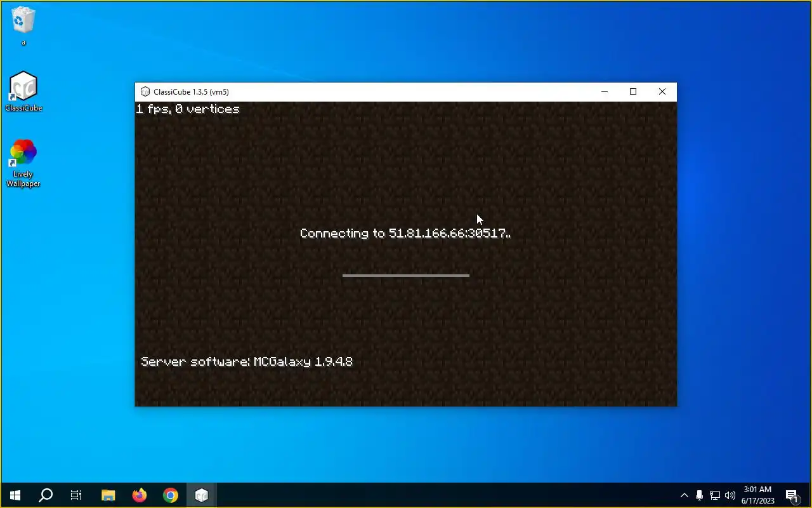This screenshot has width=812, height=508.
Task: Click the ClassiCube window title icon
Action: coord(145,92)
